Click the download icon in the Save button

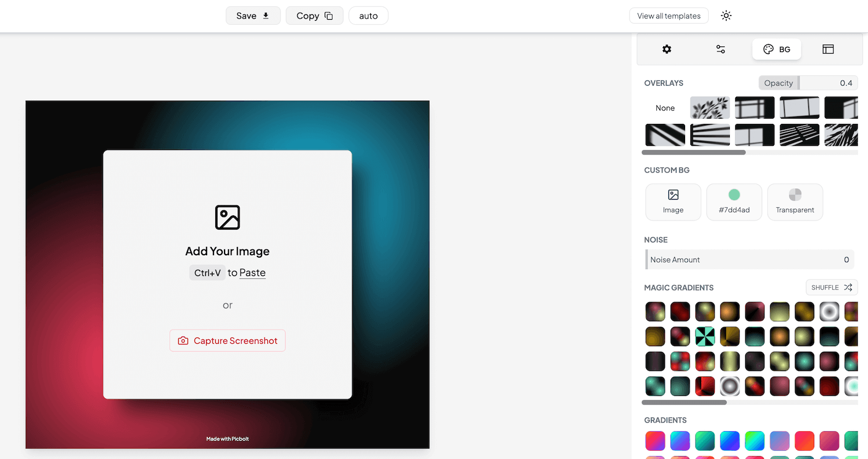click(266, 16)
